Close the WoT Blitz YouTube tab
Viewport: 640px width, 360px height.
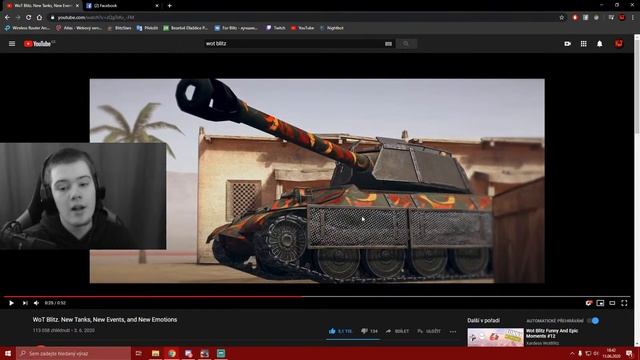click(77, 6)
